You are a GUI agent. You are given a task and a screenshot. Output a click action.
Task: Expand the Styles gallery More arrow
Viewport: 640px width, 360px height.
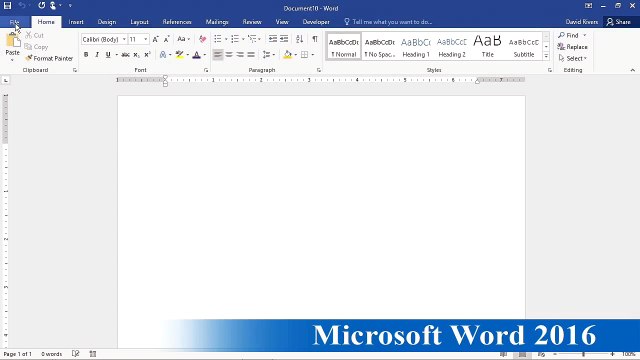pyautogui.click(x=546, y=56)
